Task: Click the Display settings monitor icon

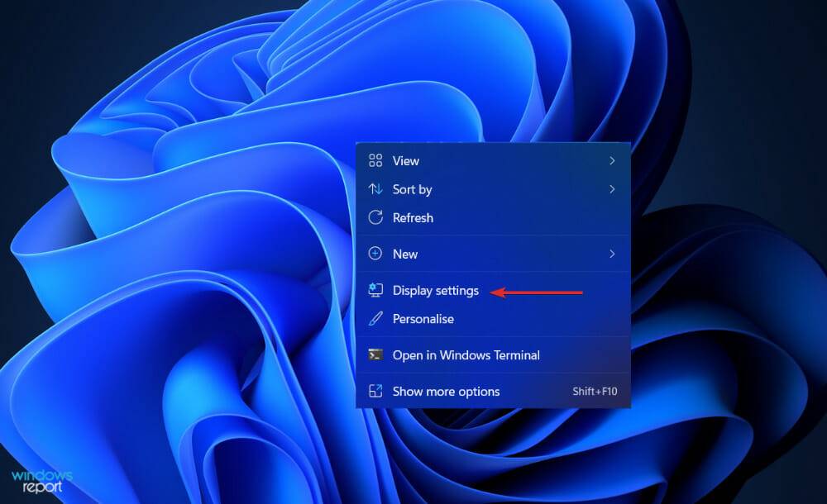Action: pos(375,290)
